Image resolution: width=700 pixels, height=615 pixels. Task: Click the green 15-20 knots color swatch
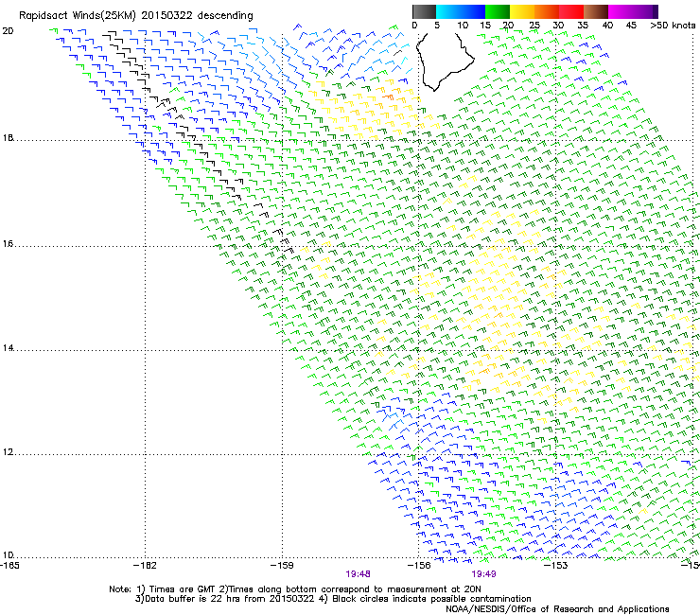point(498,11)
